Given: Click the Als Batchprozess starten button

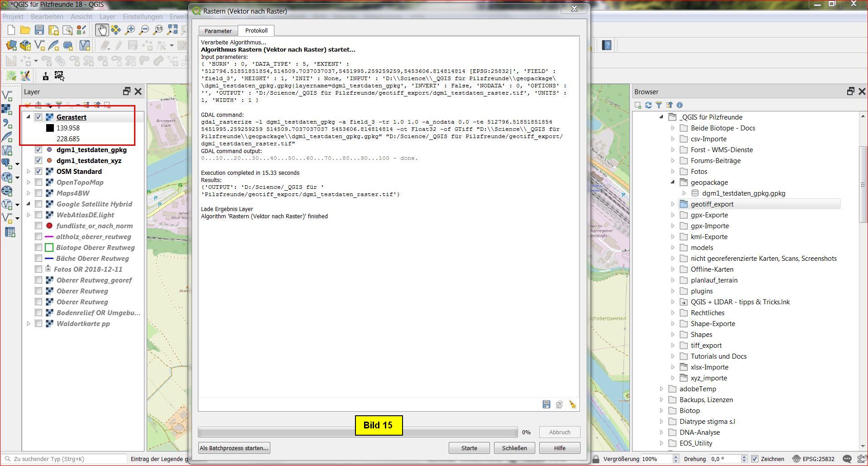Looking at the screenshot, I should point(234,448).
